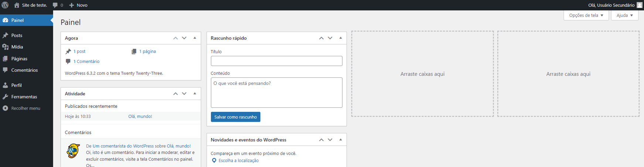Click the pages icon next to 1 página
The width and height of the screenshot is (644, 167).
[134, 51]
